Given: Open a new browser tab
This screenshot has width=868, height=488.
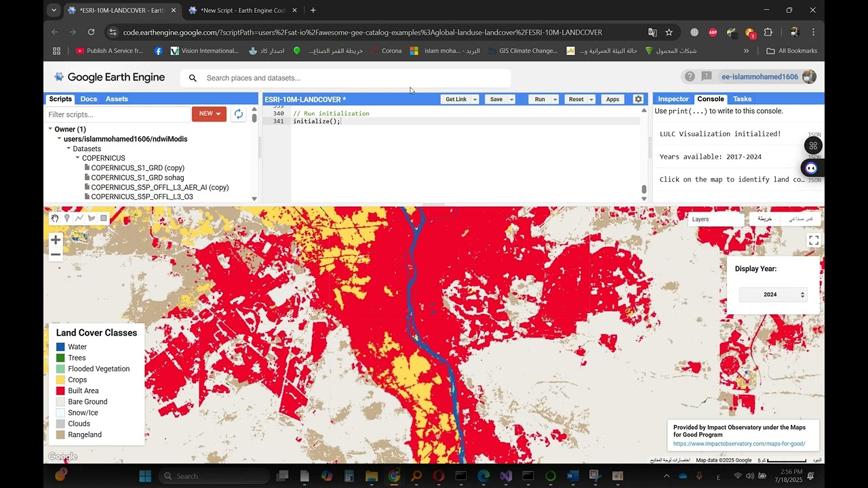Looking at the screenshot, I should [x=313, y=10].
